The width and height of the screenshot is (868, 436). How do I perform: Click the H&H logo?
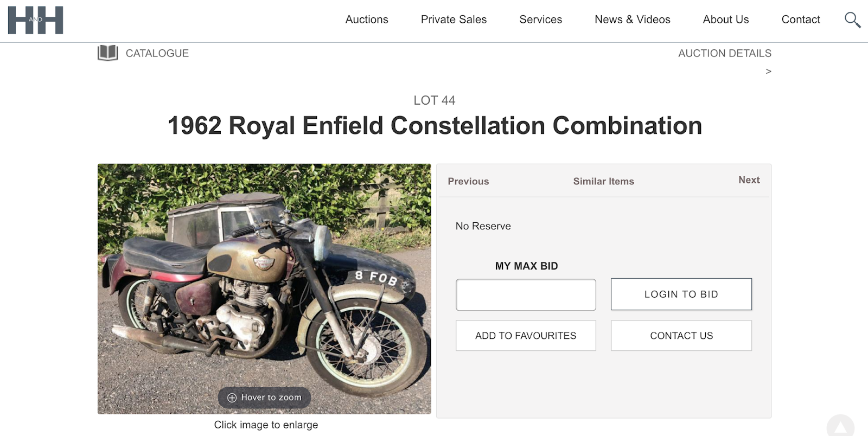35,20
